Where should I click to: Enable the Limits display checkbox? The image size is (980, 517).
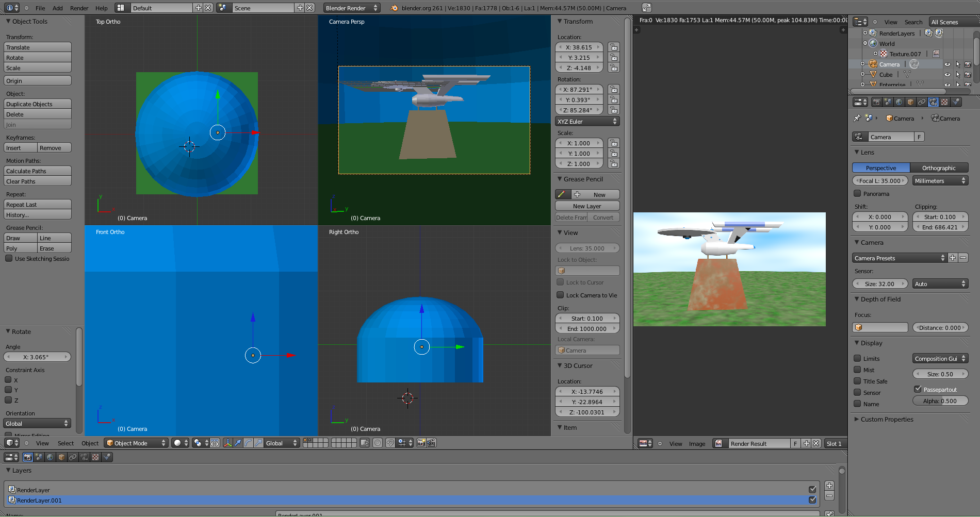(857, 358)
